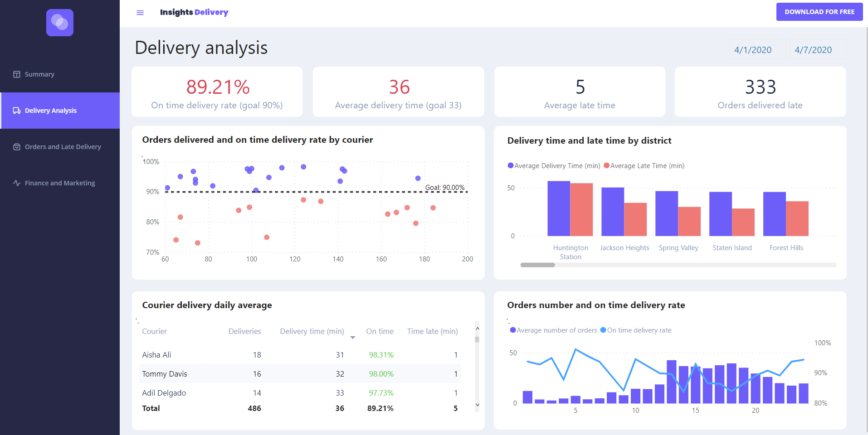The height and width of the screenshot is (435, 868).
Task: Click the package icon next to Orders and Late Delivery
Action: click(x=16, y=146)
